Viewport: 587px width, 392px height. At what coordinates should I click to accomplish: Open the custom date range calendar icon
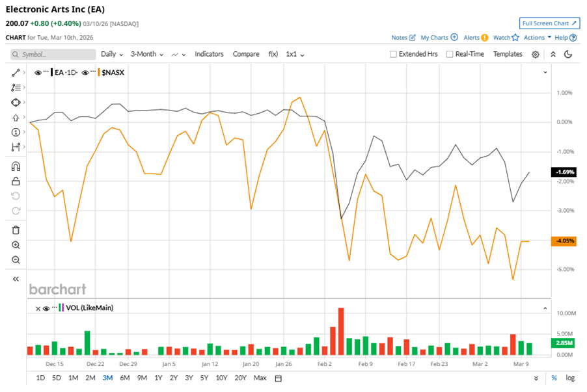[x=279, y=378]
